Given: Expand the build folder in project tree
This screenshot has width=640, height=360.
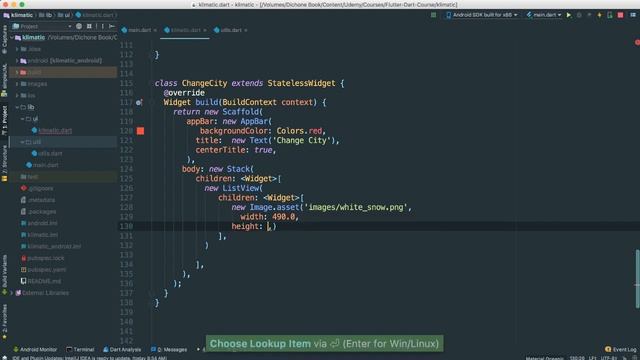Looking at the screenshot, I should point(17,72).
